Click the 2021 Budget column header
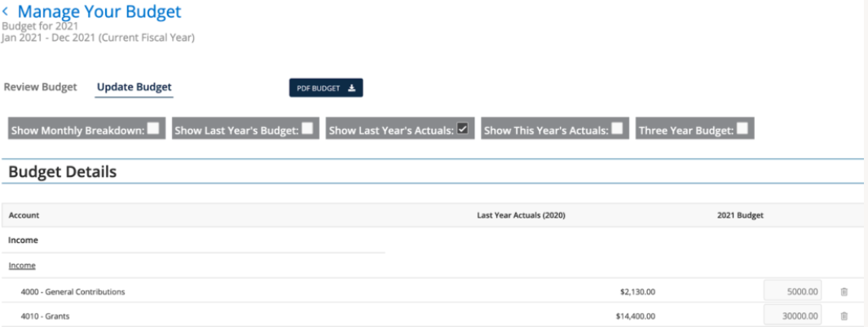 740,215
